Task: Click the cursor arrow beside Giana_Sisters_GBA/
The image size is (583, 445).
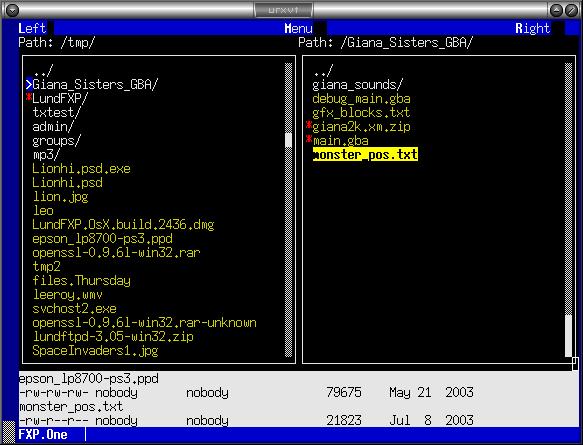Action: pyautogui.click(x=29, y=84)
